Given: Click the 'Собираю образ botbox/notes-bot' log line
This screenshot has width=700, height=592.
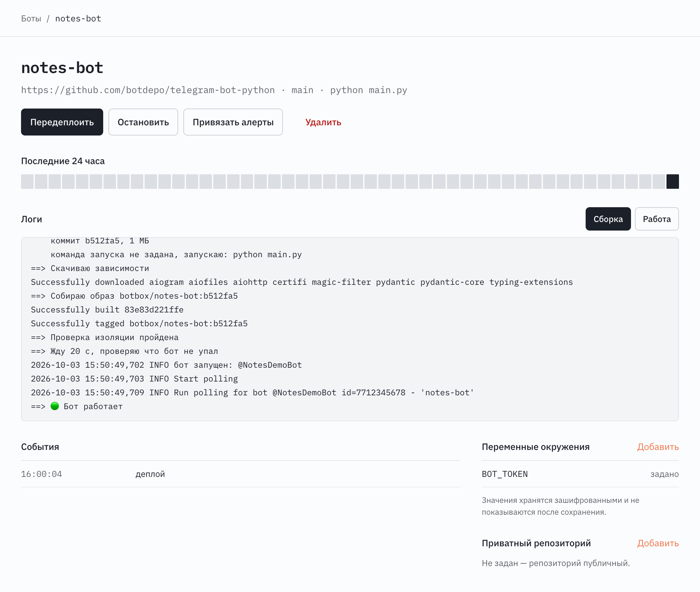Looking at the screenshot, I should click(134, 296).
